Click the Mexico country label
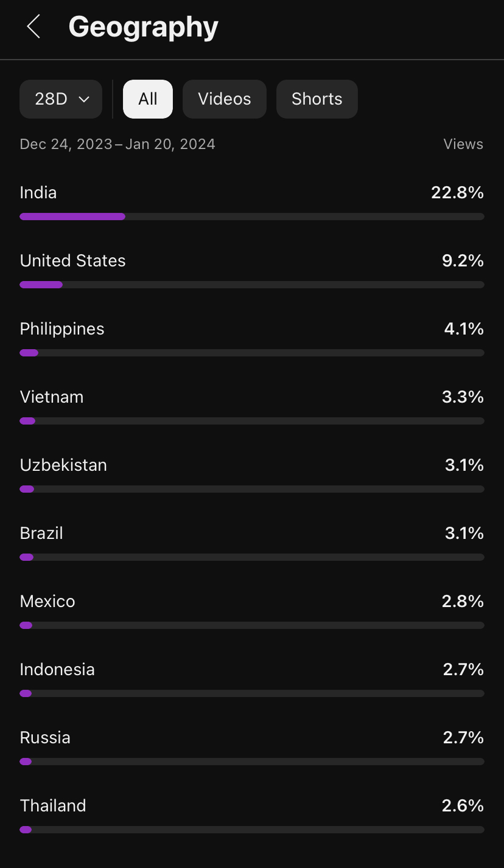Screen dimensions: 504x868 click(x=47, y=602)
